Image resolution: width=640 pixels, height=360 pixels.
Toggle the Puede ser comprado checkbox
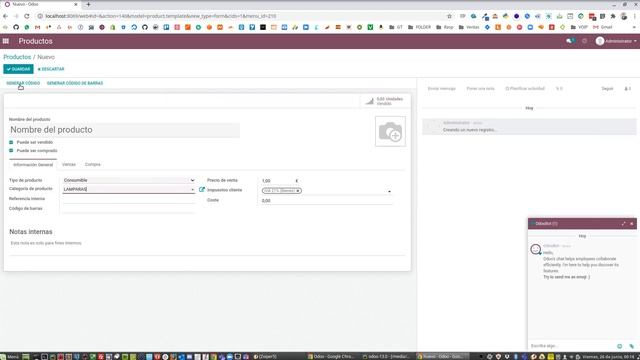tap(11, 151)
